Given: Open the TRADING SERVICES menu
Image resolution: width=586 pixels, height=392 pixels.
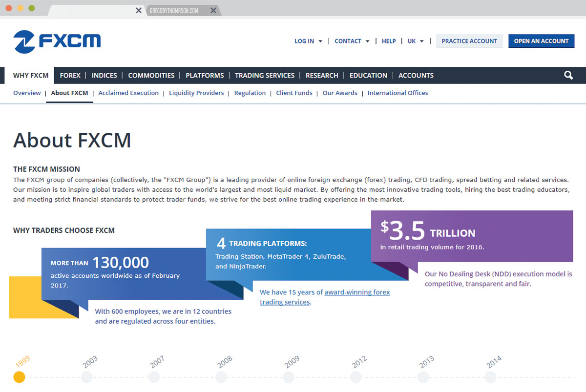Looking at the screenshot, I should [x=265, y=75].
